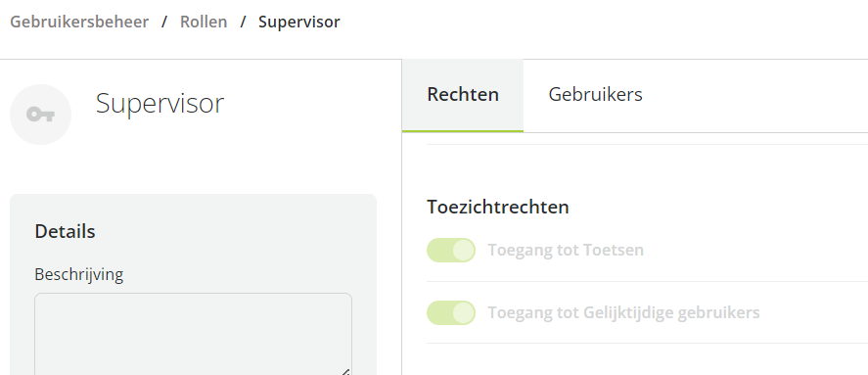This screenshot has height=375, width=868.
Task: Click the Beschrijving field label
Action: click(x=78, y=275)
